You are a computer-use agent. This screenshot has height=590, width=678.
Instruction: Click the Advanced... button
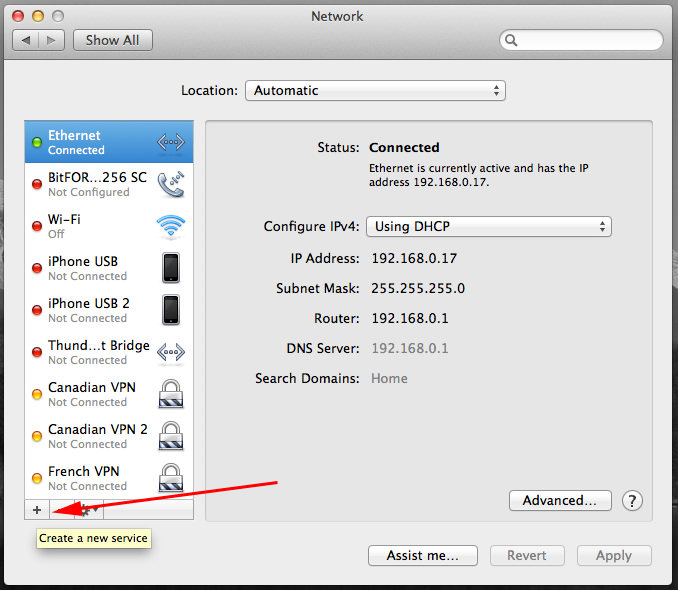tap(560, 500)
